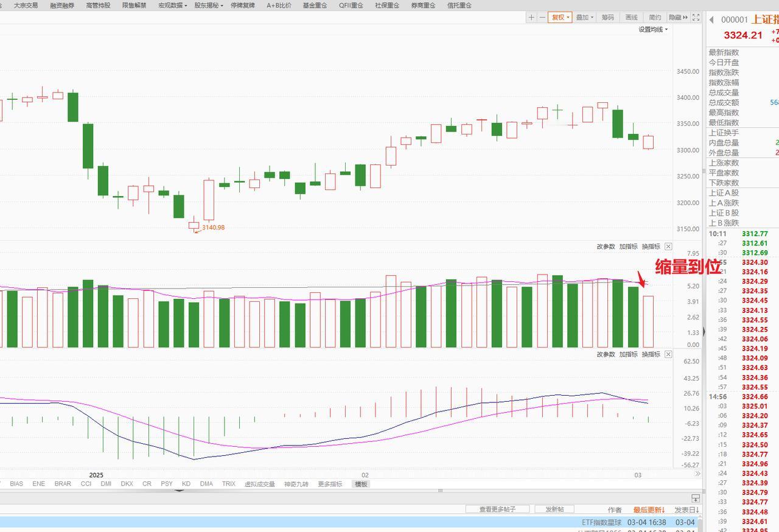Close the volume indicator panel
The width and height of the screenshot is (779, 532).
668,247
